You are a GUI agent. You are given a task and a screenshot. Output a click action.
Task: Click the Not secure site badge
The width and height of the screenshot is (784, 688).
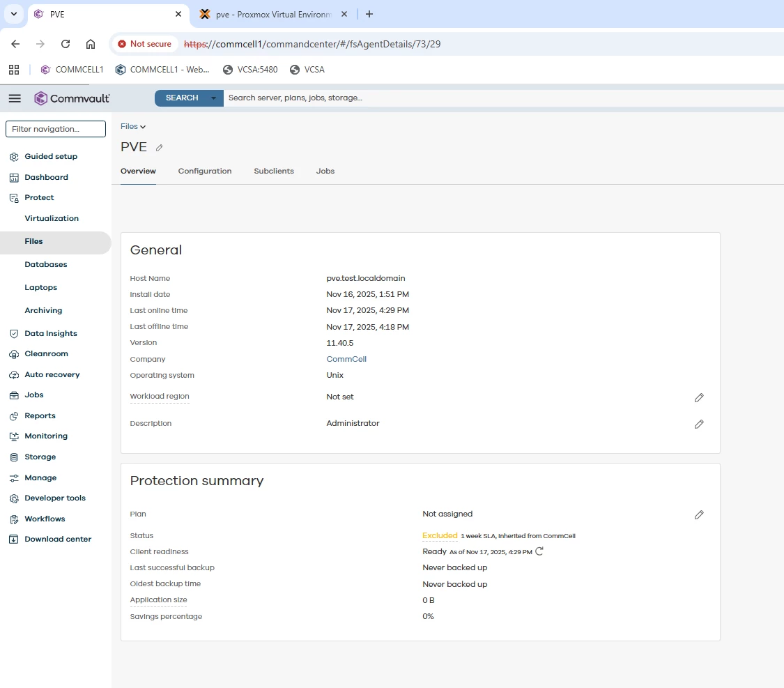pos(144,44)
